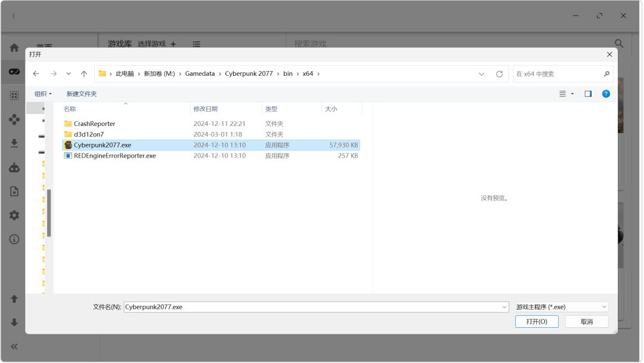Click the breadcrumb folder icon

pos(103,73)
